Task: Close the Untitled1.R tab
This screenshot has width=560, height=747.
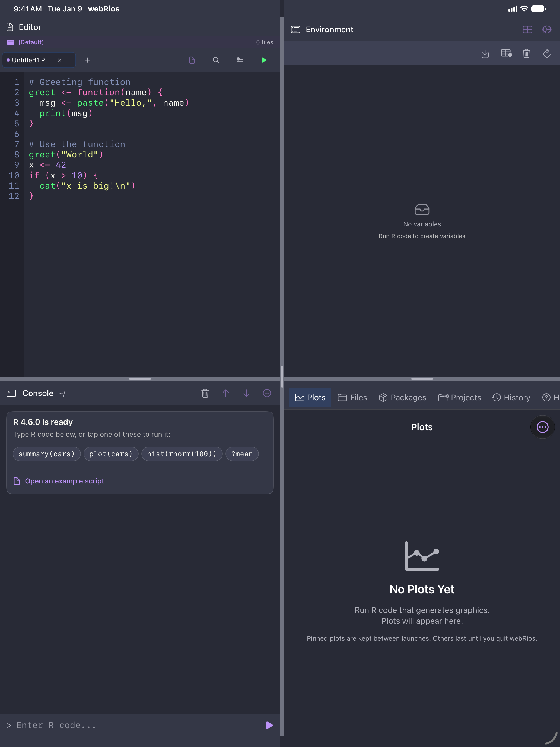Action: [59, 60]
